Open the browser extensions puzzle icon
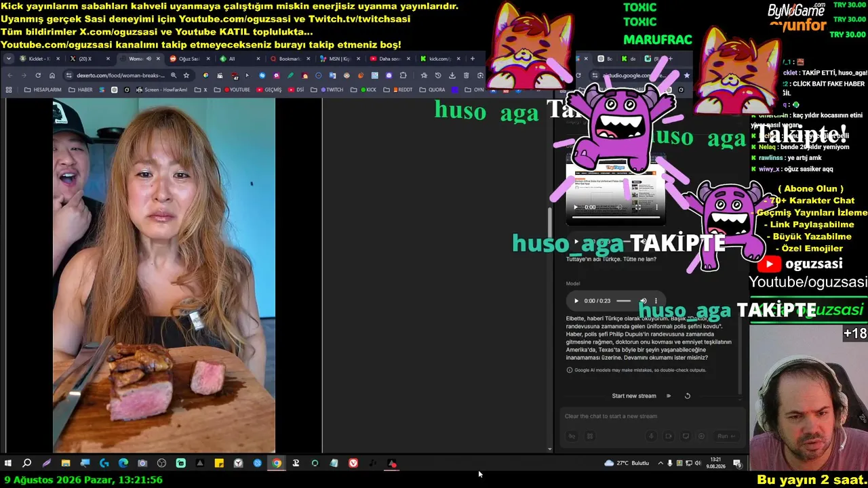Screen dimensions: 868x488 [403, 75]
